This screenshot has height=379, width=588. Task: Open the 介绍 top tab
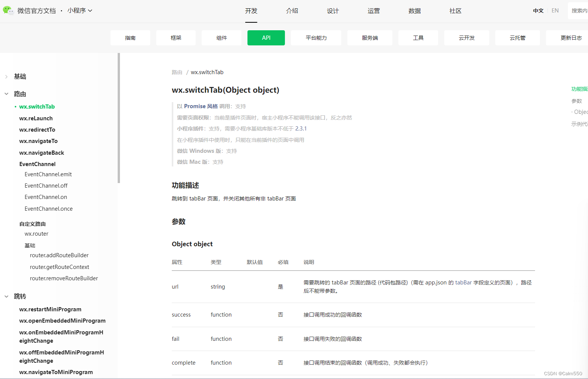pyautogui.click(x=292, y=11)
